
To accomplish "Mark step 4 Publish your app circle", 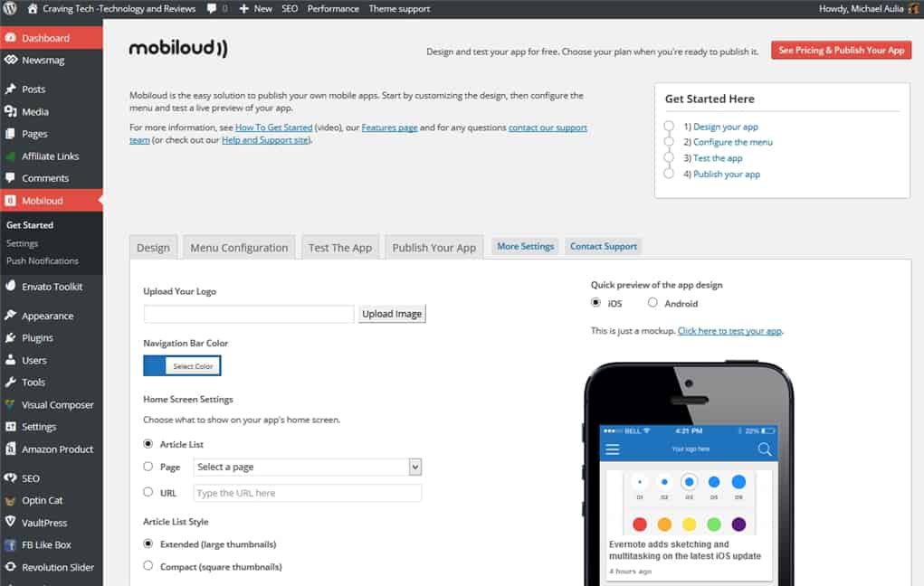I will [668, 173].
